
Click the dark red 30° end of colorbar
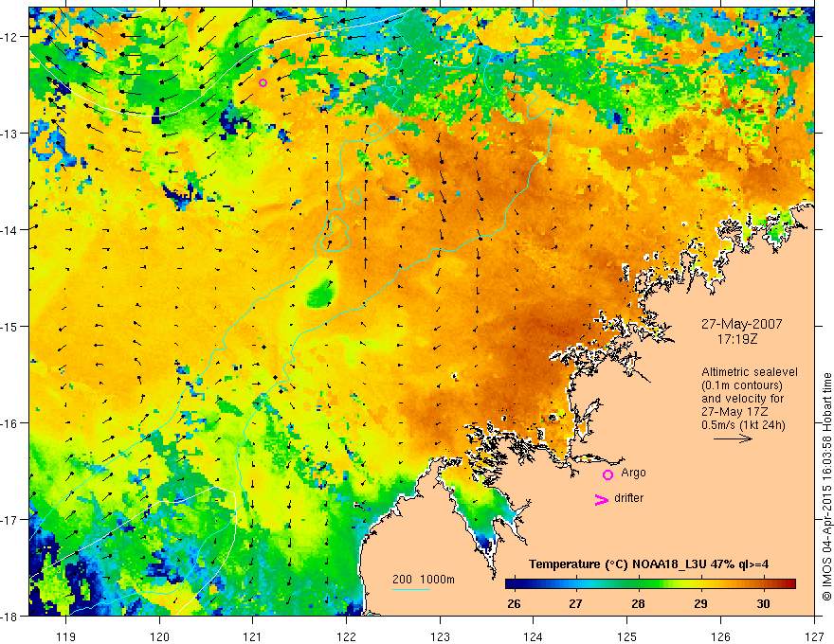tap(789, 584)
